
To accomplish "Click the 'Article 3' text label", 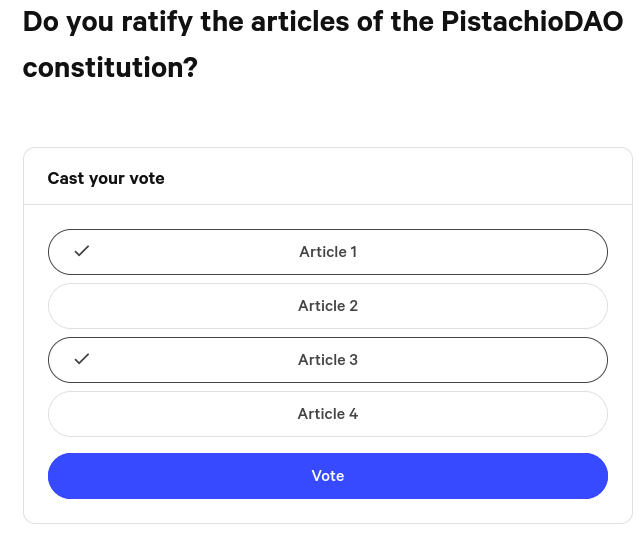I will pos(327,360).
